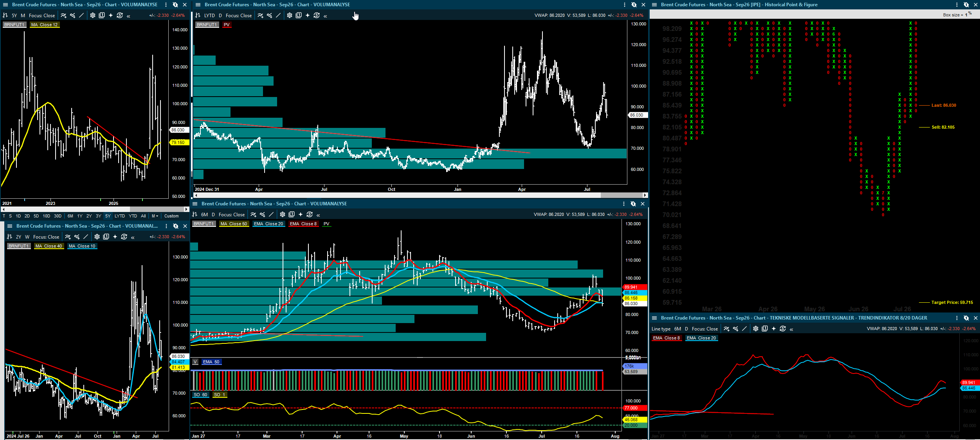
Task: Open the three-dot menu of 6M volume chart
Action: point(624,204)
